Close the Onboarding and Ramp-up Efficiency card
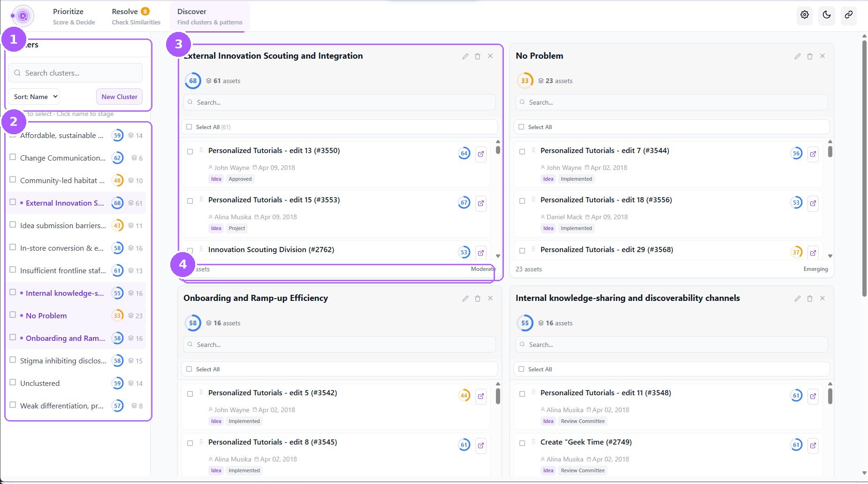Screen dimensions: 868x484 point(490,299)
